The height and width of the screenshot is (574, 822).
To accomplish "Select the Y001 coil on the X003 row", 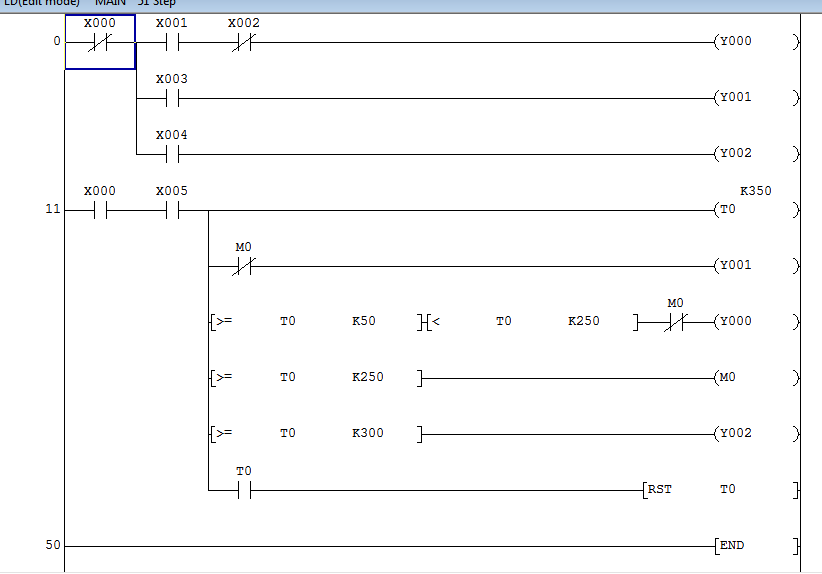I will click(756, 98).
